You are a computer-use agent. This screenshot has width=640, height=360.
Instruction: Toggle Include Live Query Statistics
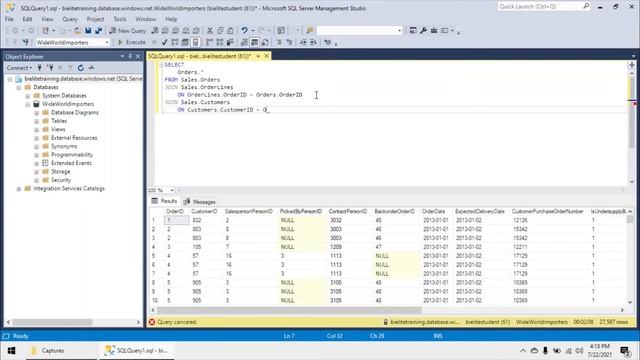[x=220, y=42]
